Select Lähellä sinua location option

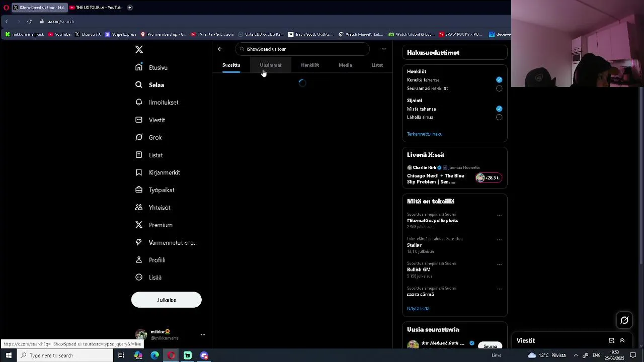pyautogui.click(x=499, y=117)
